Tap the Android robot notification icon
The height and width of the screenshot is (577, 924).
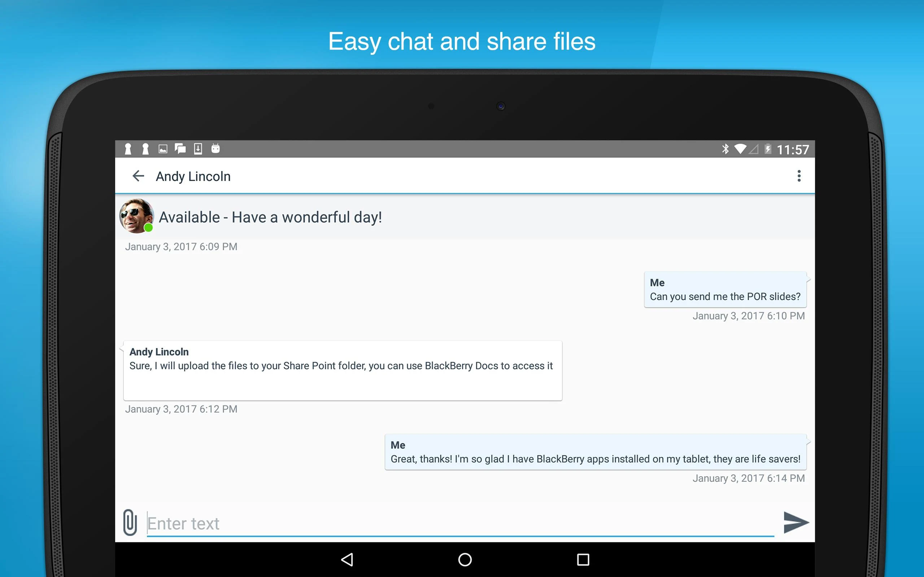216,149
